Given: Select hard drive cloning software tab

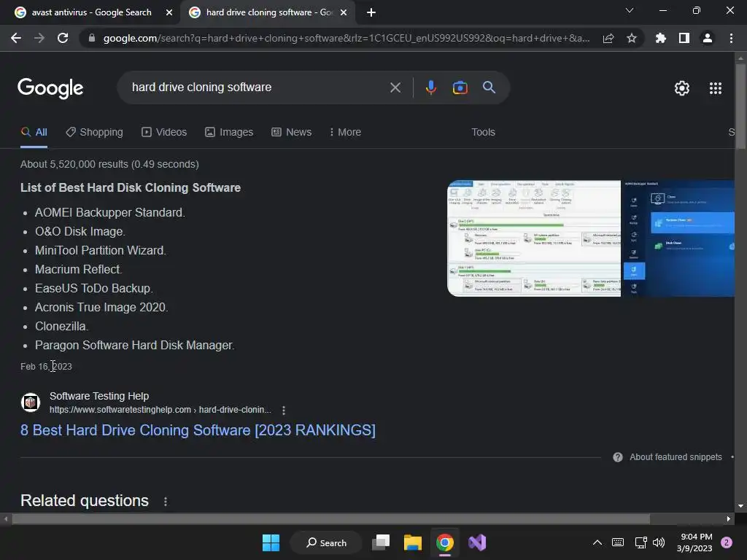Looking at the screenshot, I should tap(267, 12).
